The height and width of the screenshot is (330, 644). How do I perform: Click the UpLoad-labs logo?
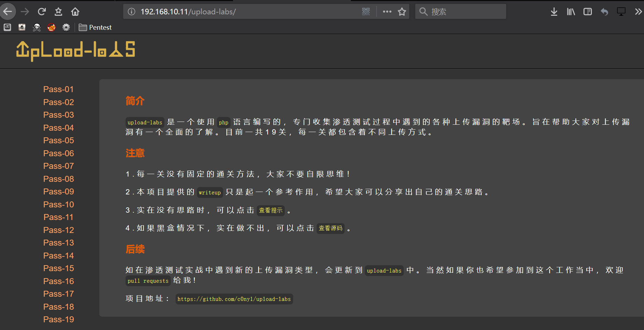pos(76,51)
